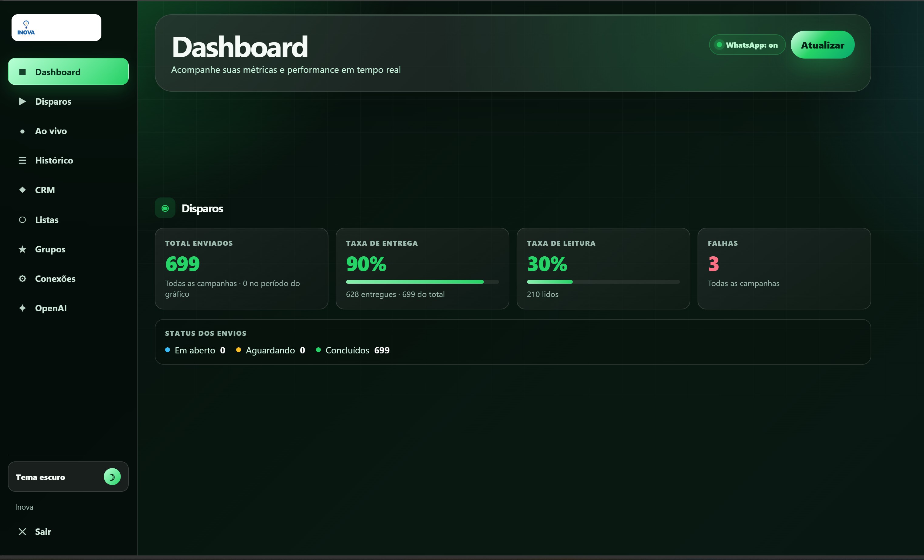Select Histórico in the sidebar

(x=68, y=160)
